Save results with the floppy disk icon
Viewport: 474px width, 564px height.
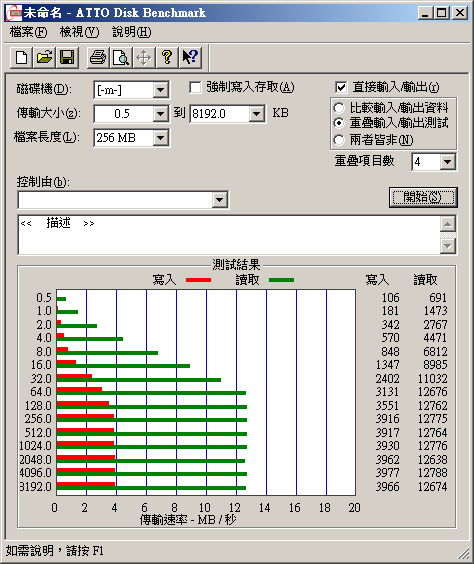click(67, 57)
